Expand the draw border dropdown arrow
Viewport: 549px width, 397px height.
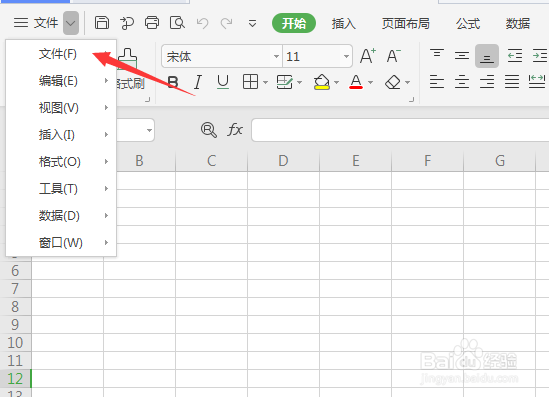pos(300,83)
